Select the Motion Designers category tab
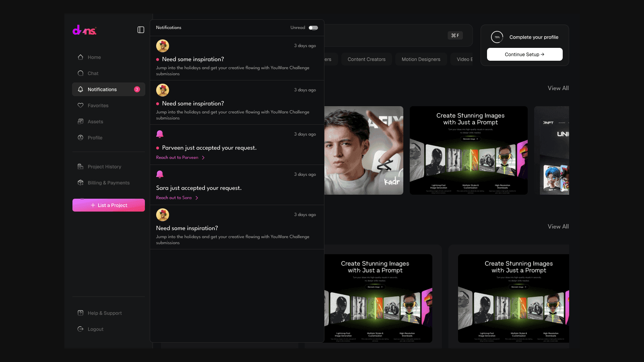 421,59
